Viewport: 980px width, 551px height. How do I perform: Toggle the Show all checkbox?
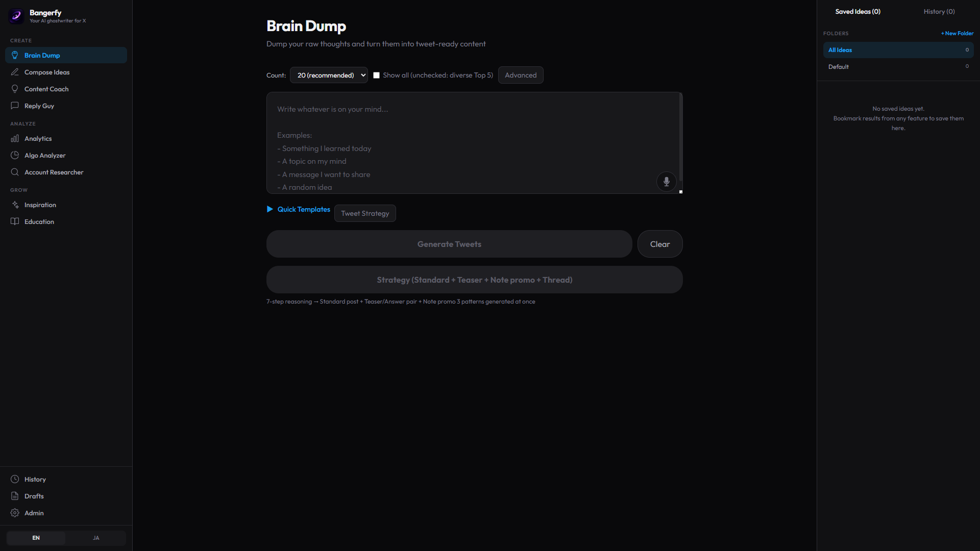pos(377,75)
